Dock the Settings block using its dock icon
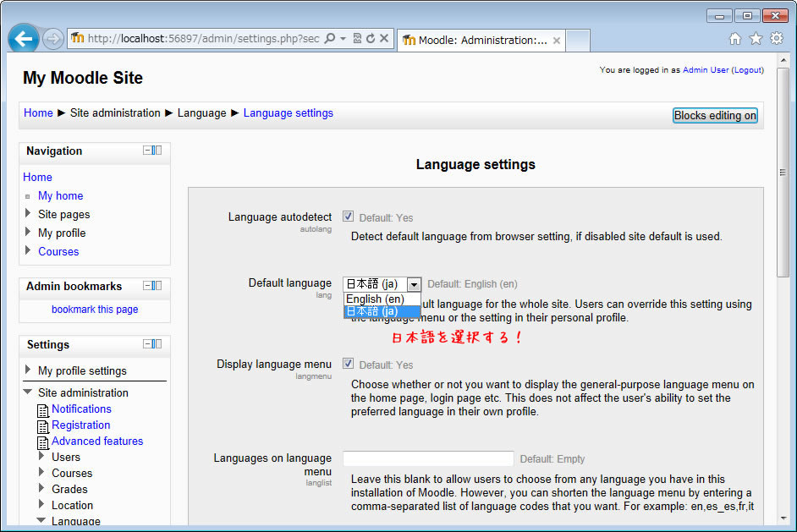 pos(157,343)
